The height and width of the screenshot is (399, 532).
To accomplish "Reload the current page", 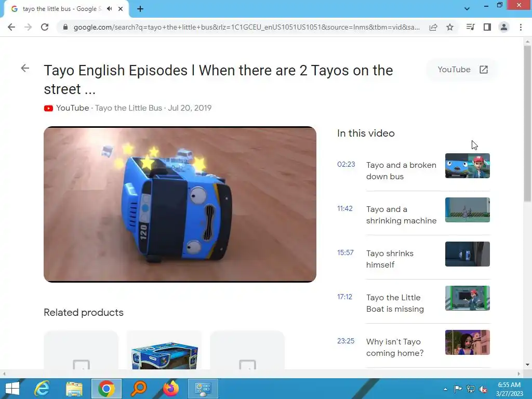I will pyautogui.click(x=45, y=27).
